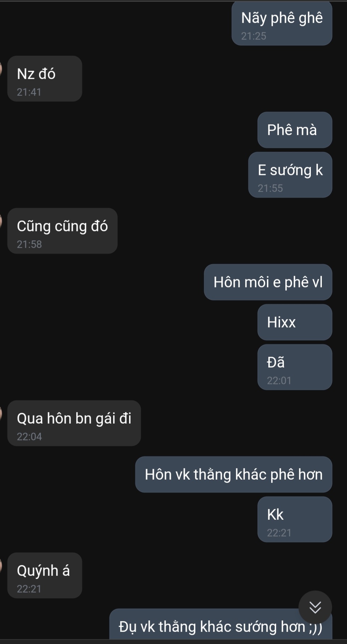The image size is (347, 644).
Task: Tap the "Phê mà" message
Action: tap(295, 130)
